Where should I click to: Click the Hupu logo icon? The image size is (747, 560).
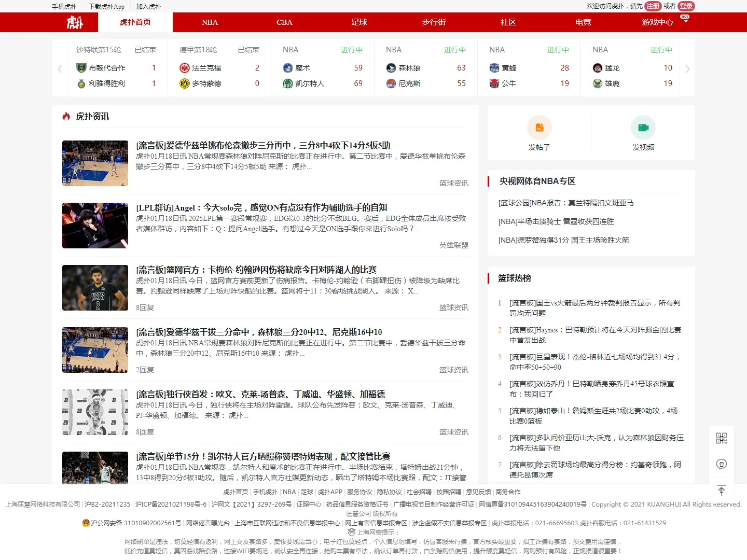75,22
